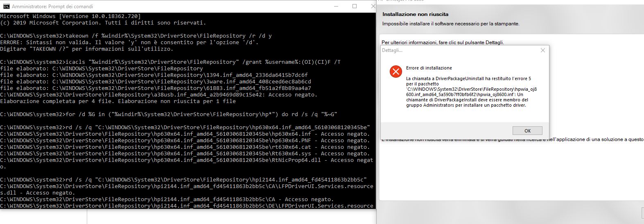Image resolution: width=644 pixels, height=224 pixels.
Task: Click the 'for /d %G in' command line
Action: tap(169, 114)
